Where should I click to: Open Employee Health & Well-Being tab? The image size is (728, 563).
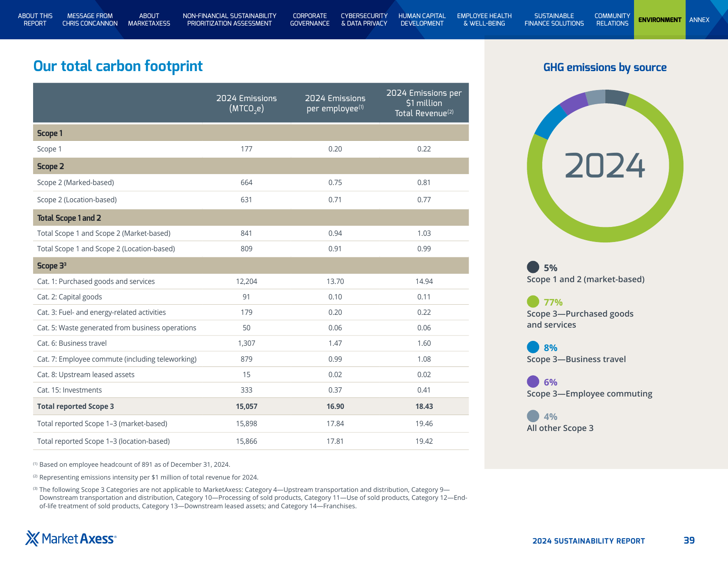click(x=484, y=19)
